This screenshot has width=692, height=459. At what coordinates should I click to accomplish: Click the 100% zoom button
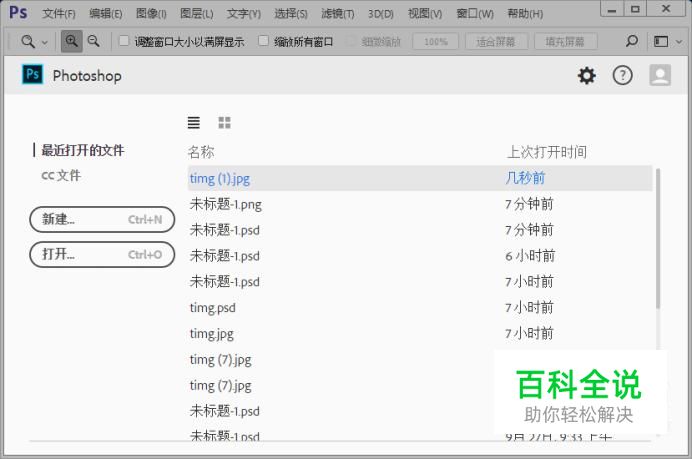coord(436,42)
